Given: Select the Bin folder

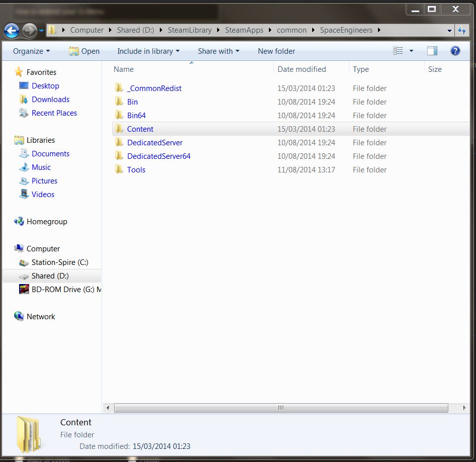Looking at the screenshot, I should [x=132, y=102].
